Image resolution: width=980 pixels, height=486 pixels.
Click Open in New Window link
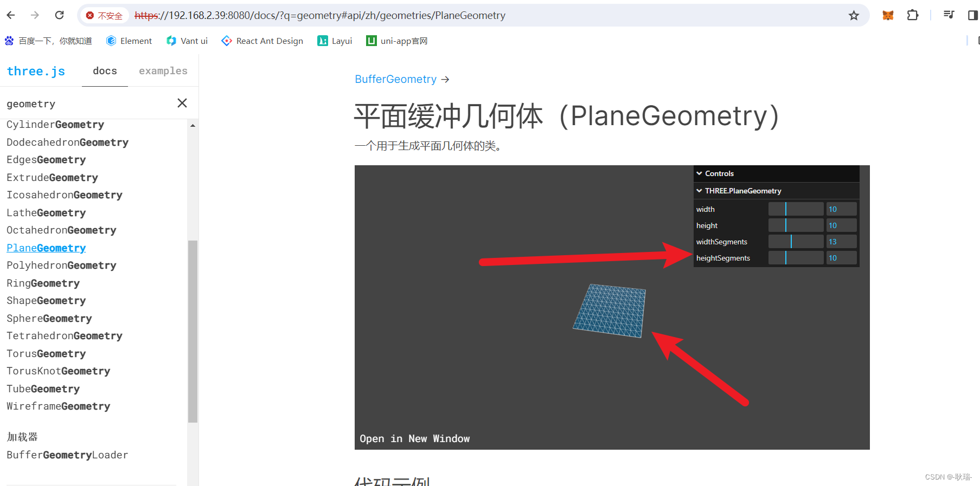pos(415,438)
